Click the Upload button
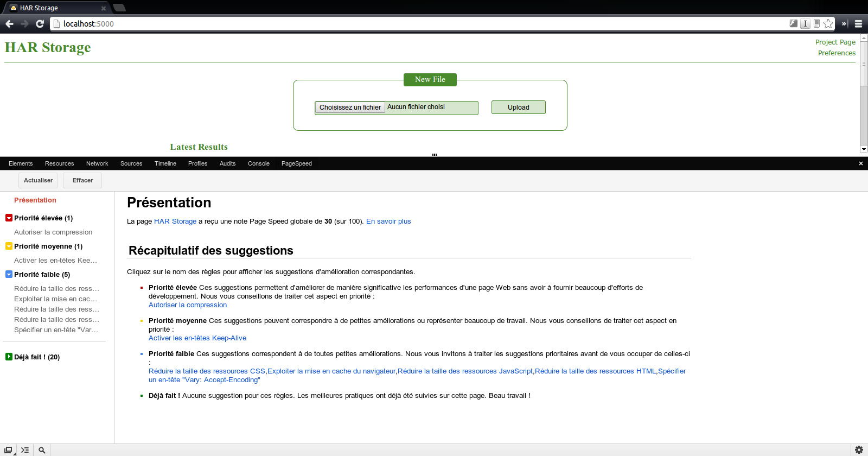The width and height of the screenshot is (868, 456). [519, 107]
